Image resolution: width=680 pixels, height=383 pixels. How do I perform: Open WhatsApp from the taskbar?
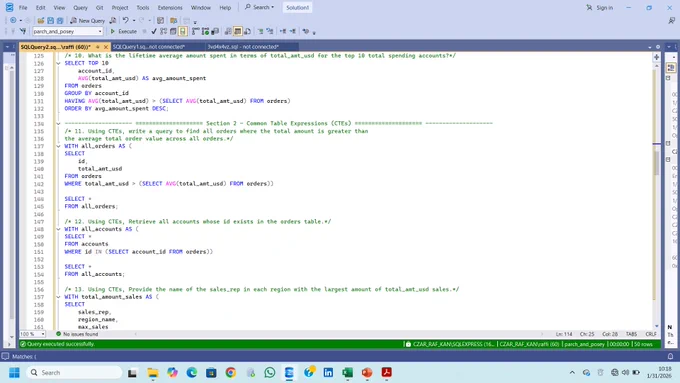[x=270, y=373]
